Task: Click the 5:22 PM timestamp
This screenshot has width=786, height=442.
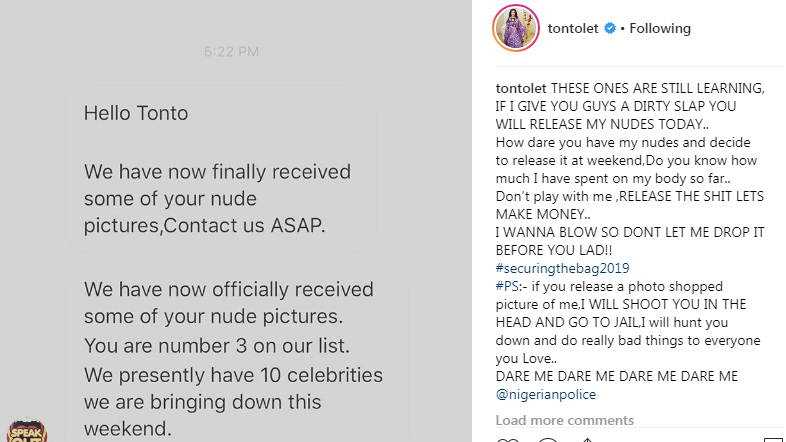Action: pyautogui.click(x=231, y=51)
